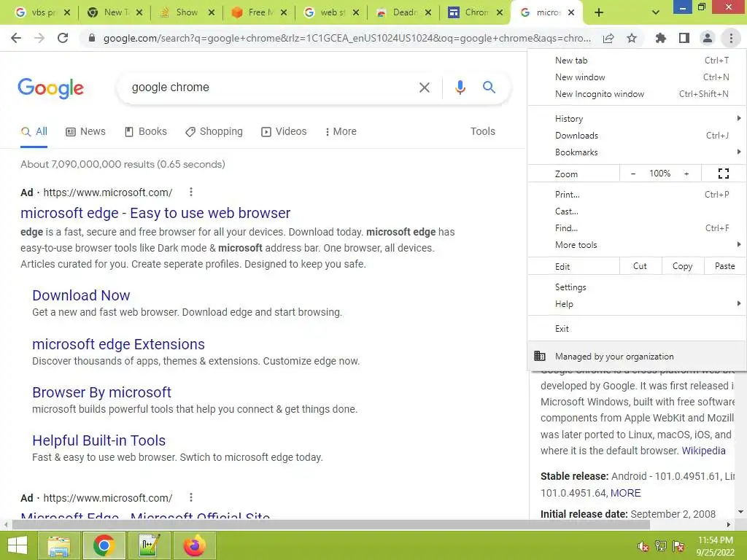Click the share page icon in address bar
Viewport: 747px width, 560px height.
(x=608, y=38)
